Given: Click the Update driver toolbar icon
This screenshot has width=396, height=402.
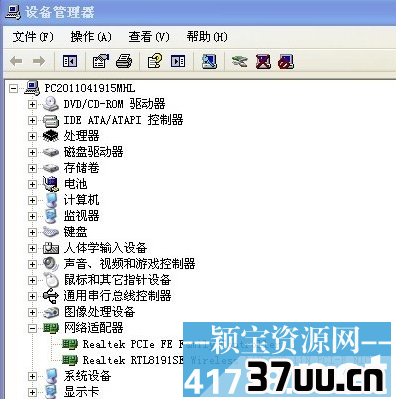Looking at the screenshot, I should pos(240,61).
